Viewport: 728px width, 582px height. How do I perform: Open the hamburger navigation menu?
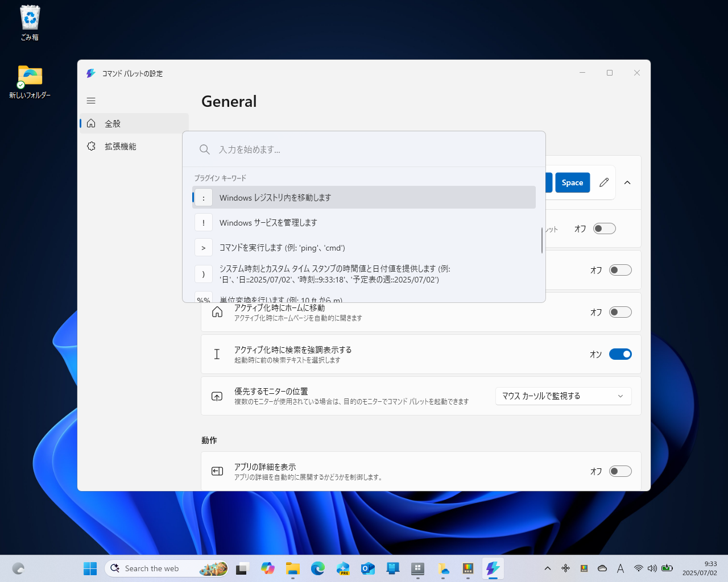pos(91,101)
